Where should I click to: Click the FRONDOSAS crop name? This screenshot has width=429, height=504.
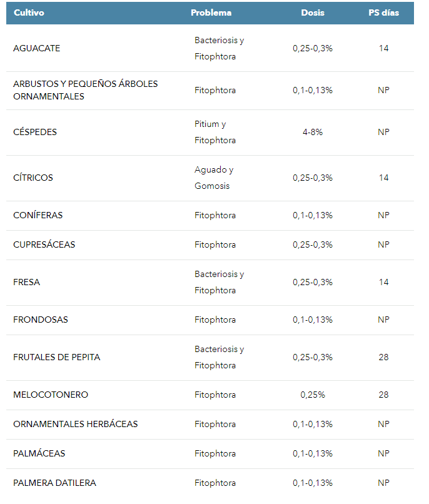[x=41, y=320]
